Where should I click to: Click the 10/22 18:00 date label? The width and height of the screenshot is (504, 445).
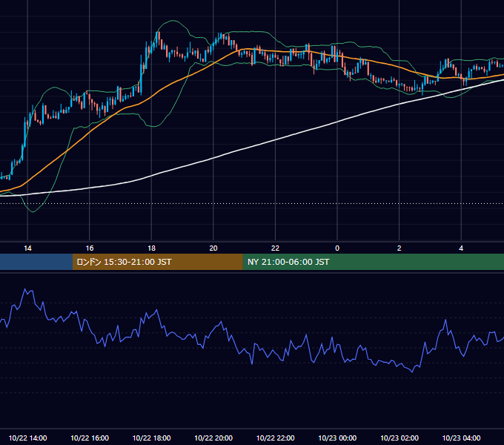[x=151, y=438]
